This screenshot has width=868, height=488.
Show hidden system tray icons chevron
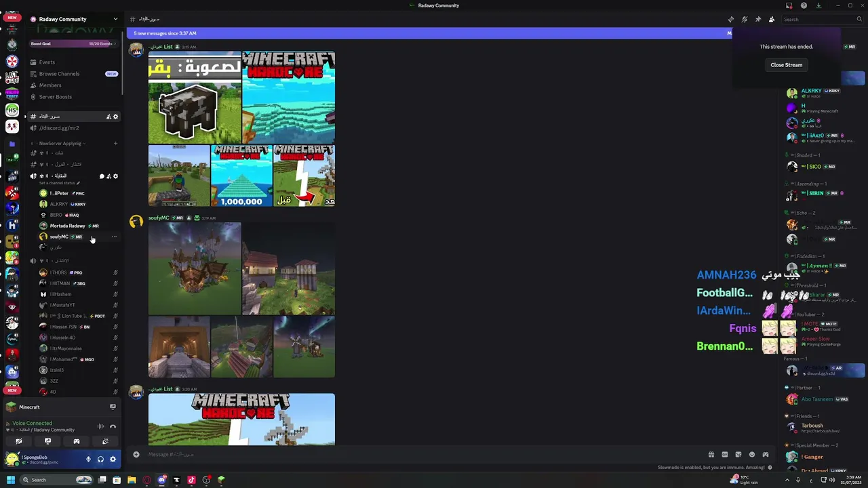(x=787, y=480)
